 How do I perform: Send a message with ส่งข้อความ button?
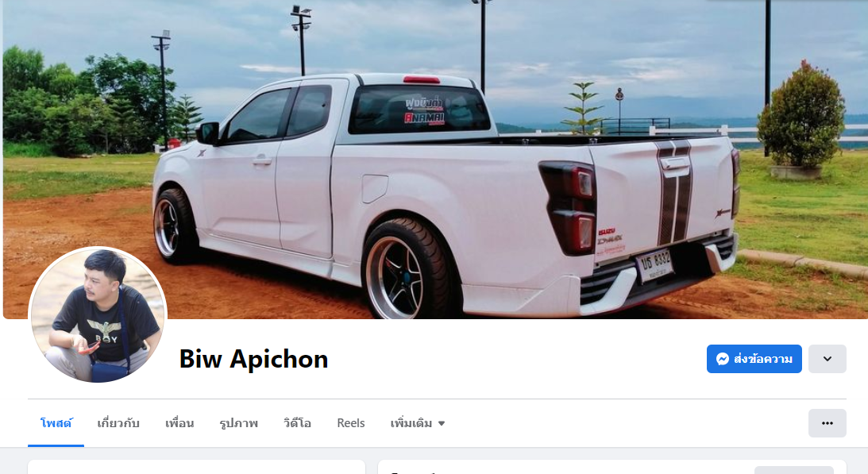pos(754,359)
